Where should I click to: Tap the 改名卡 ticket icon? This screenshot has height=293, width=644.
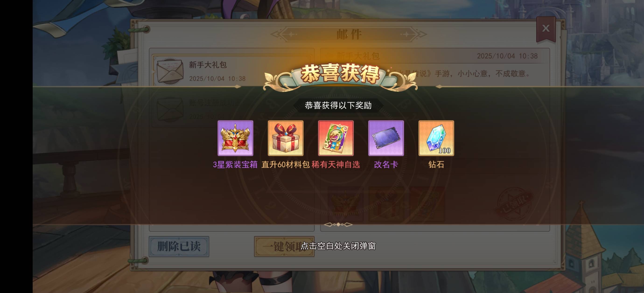[x=386, y=138]
